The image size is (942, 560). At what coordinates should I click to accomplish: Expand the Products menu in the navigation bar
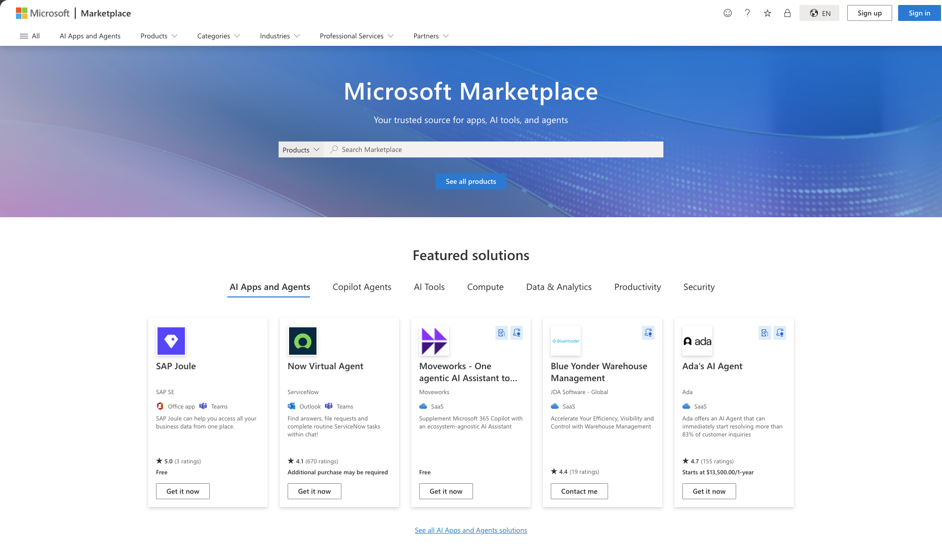point(159,36)
